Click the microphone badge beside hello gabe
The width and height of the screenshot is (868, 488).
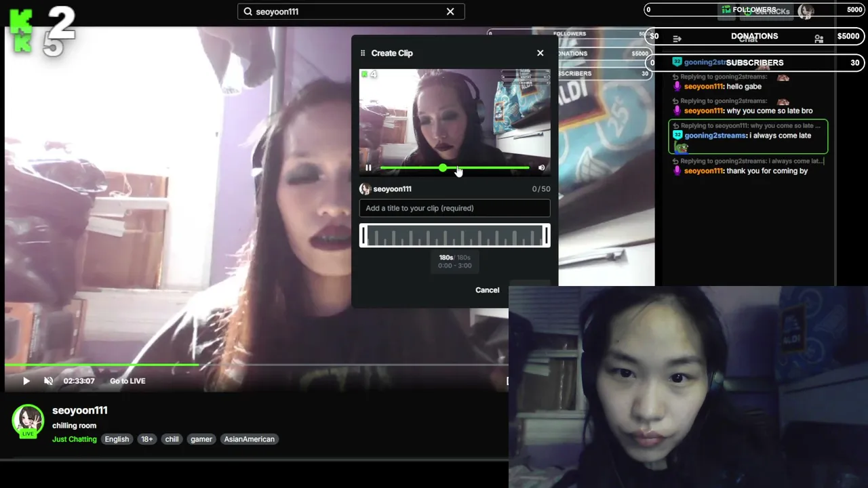676,87
